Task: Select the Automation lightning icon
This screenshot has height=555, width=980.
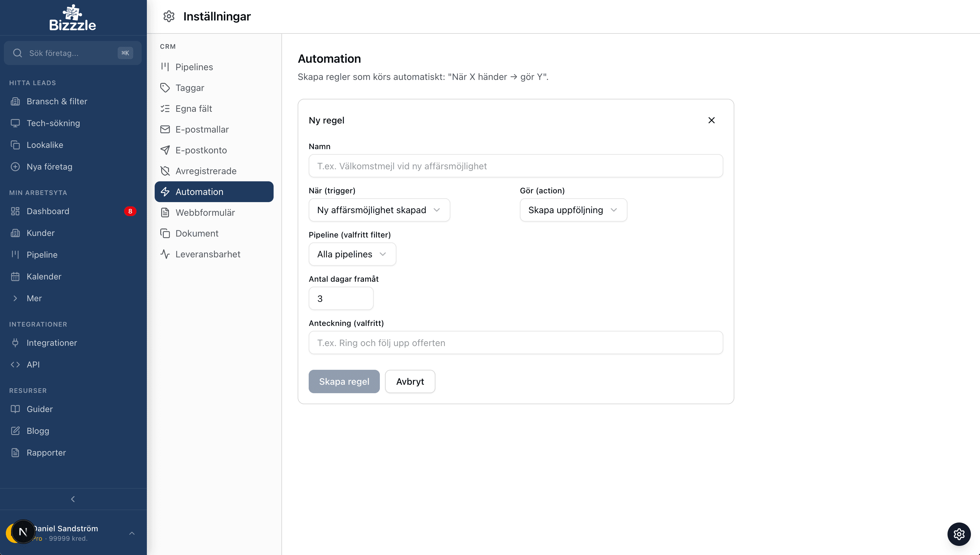Action: (165, 192)
